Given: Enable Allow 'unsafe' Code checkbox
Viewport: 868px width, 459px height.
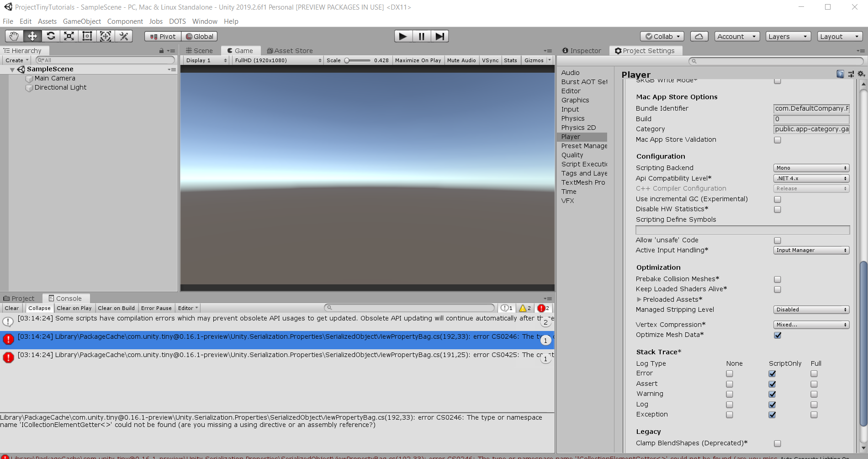Looking at the screenshot, I should [x=778, y=240].
